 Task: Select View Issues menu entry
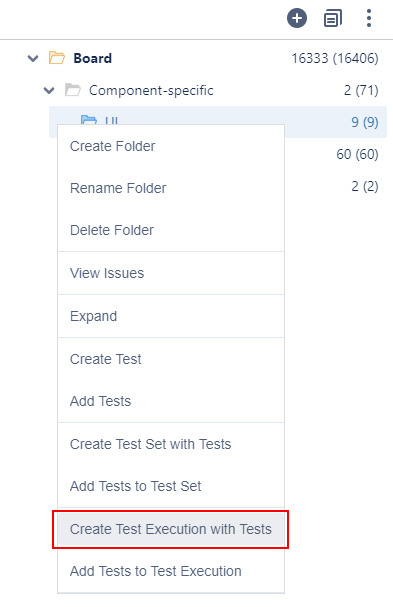(171, 273)
